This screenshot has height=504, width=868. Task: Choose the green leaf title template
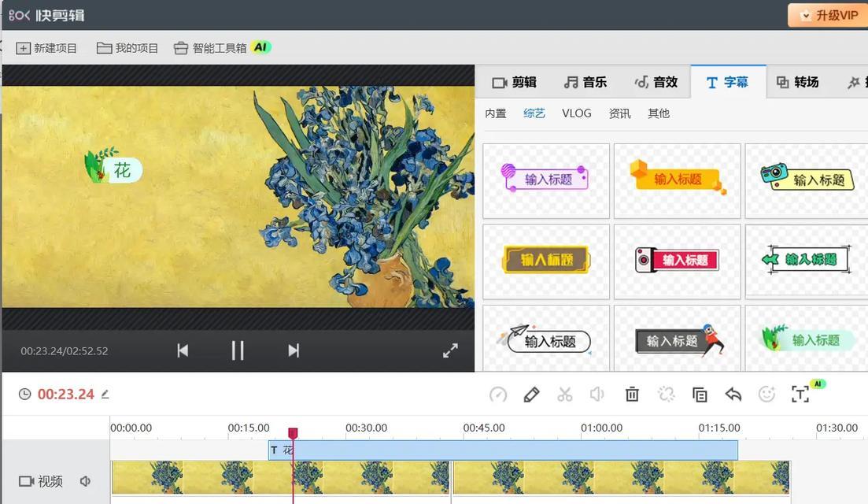807,339
